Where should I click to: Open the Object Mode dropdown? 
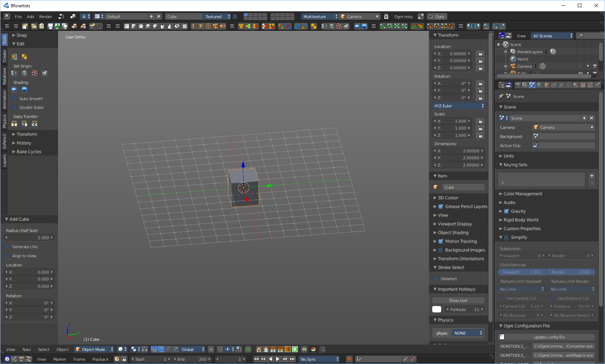point(94,349)
